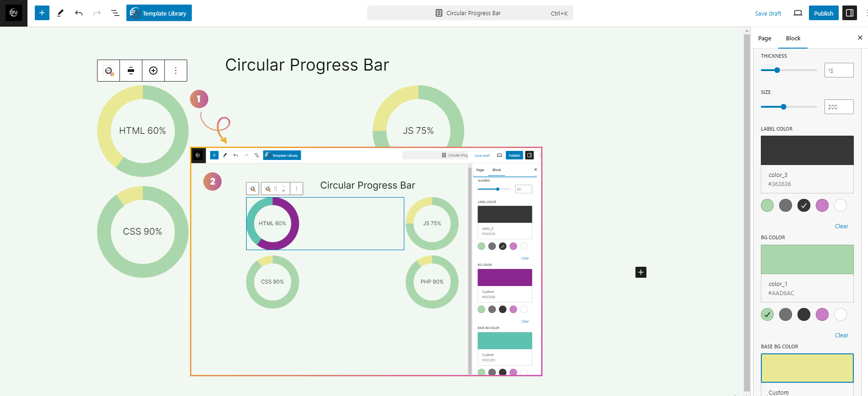868x396 pixels.
Task: Undo the last change
Action: (x=79, y=13)
